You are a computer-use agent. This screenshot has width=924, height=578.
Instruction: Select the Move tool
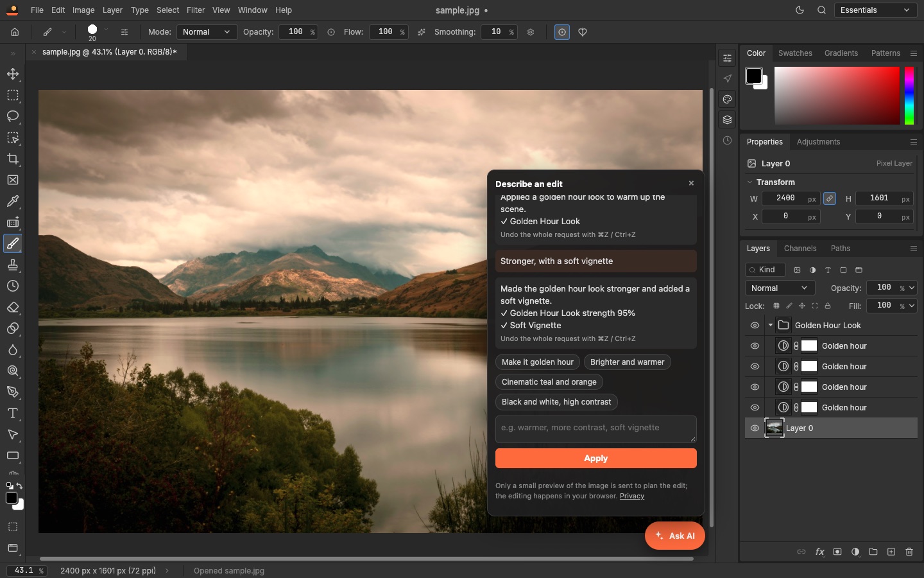pos(13,74)
